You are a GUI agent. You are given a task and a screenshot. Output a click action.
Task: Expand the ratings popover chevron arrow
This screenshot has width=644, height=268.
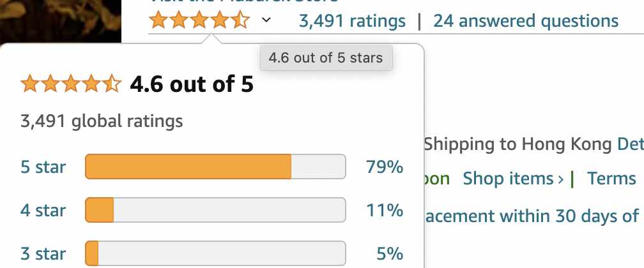(x=266, y=20)
